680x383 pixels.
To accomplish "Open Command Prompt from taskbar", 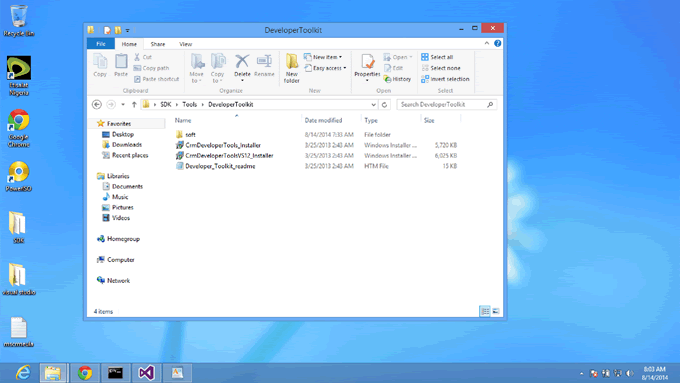I will (115, 373).
